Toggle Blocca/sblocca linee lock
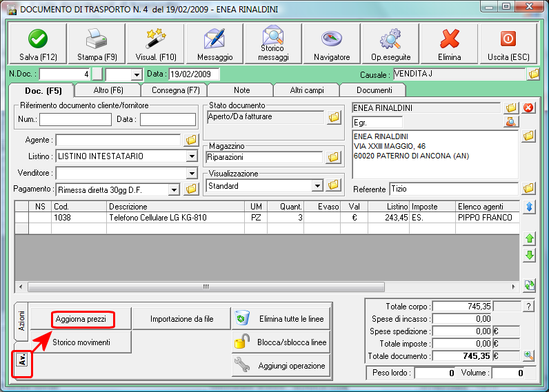The height and width of the screenshot is (392, 549). 281,342
